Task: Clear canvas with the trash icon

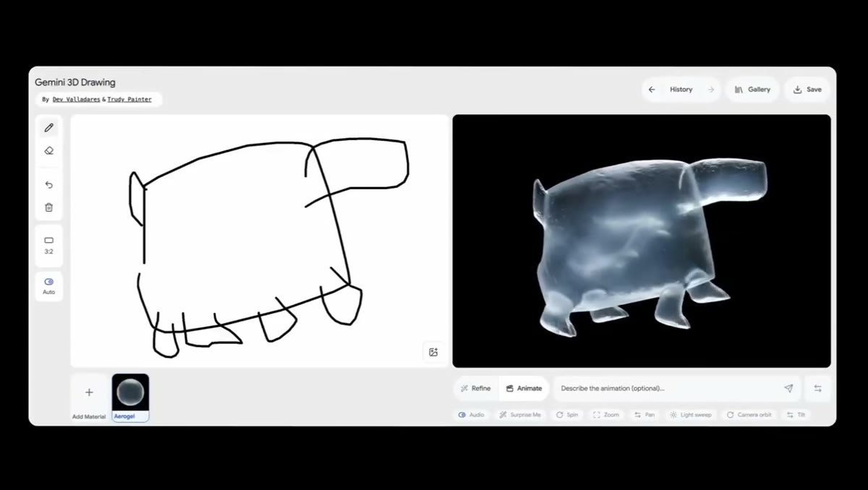Action: [x=49, y=207]
